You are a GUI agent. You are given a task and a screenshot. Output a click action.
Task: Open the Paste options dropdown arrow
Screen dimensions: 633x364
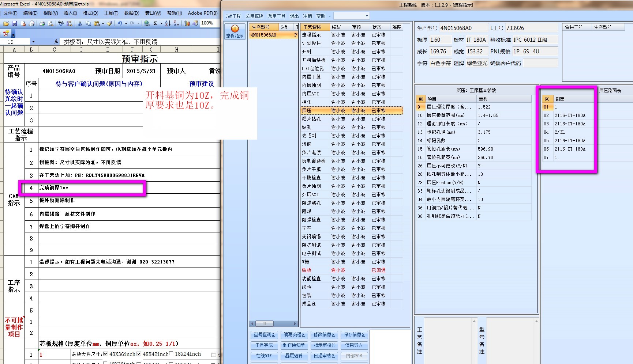click(x=103, y=23)
